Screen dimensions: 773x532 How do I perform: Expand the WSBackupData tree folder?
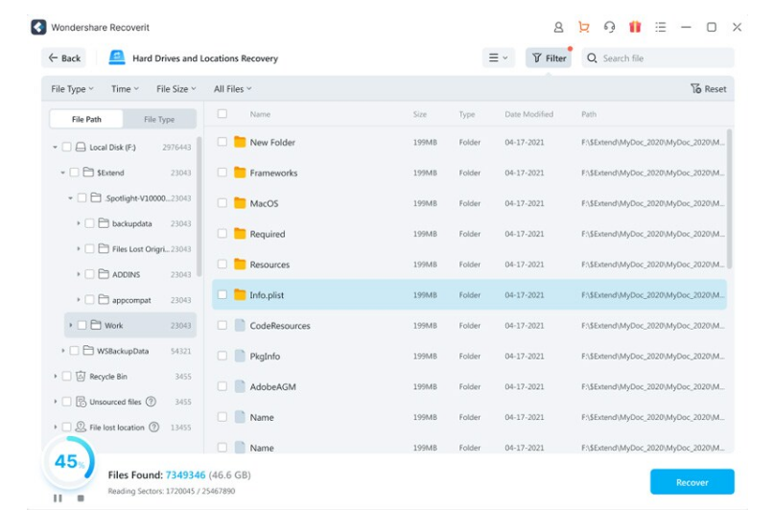coord(63,351)
